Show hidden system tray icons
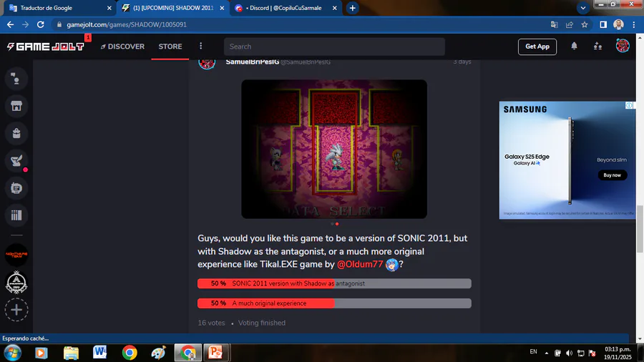The image size is (644, 362). pyautogui.click(x=546, y=353)
